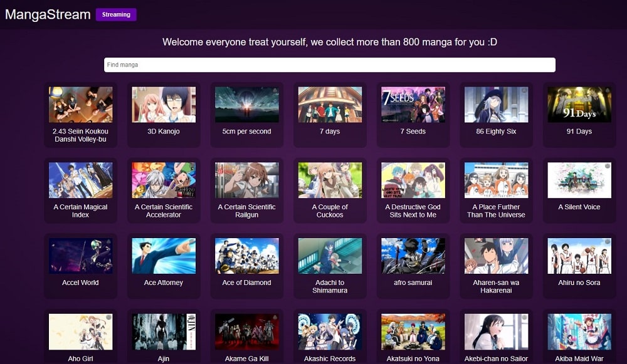This screenshot has height=364, width=627.
Task: Open the 86 Eighty Six thumbnail
Action: 496,105
